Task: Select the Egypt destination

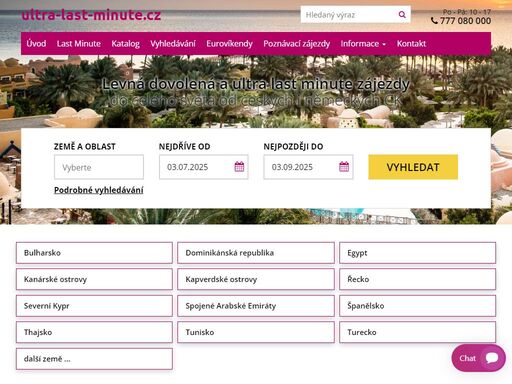Action: point(418,253)
